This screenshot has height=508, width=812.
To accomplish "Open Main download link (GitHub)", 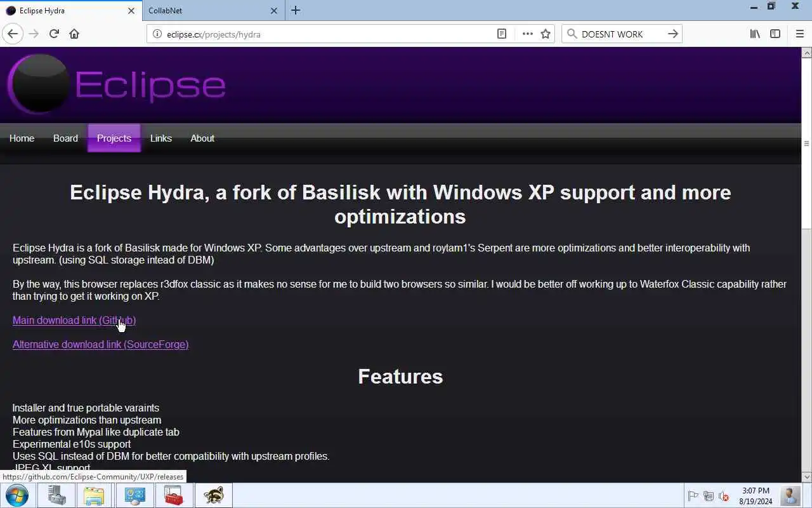I will 74,320.
